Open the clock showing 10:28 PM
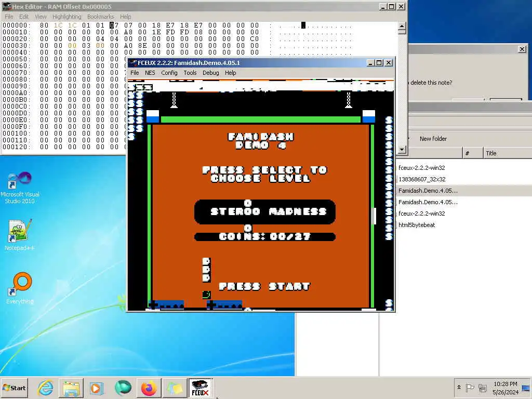 (506, 388)
